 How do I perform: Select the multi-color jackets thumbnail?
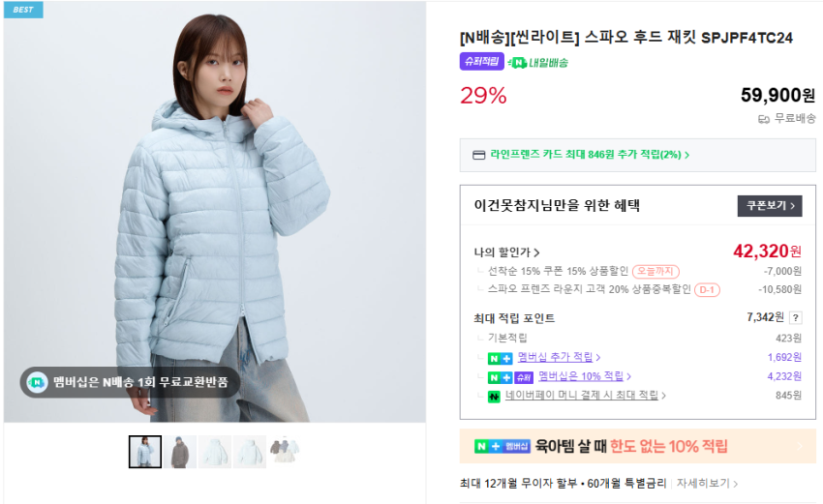coord(284,452)
